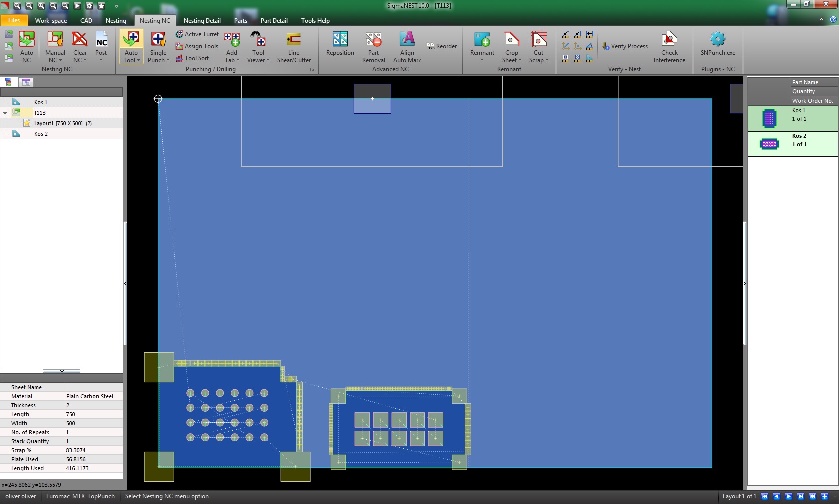Click the Line Shear/Cutter icon
Viewport: 839px width, 504px height.
coord(294,40)
